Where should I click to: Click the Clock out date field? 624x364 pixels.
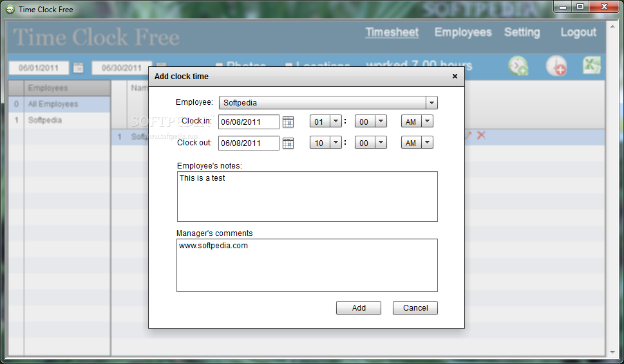click(x=249, y=143)
